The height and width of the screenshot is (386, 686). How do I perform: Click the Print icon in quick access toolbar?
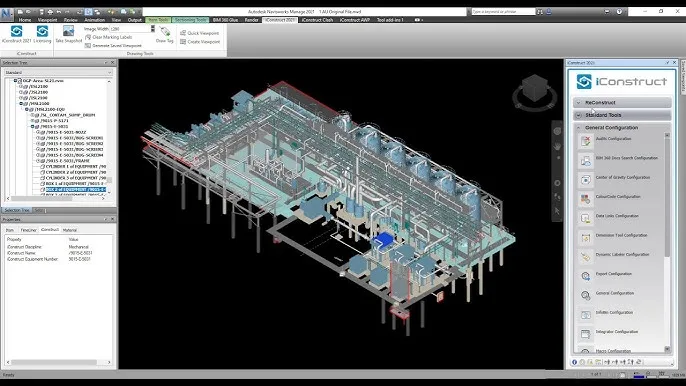coord(50,12)
